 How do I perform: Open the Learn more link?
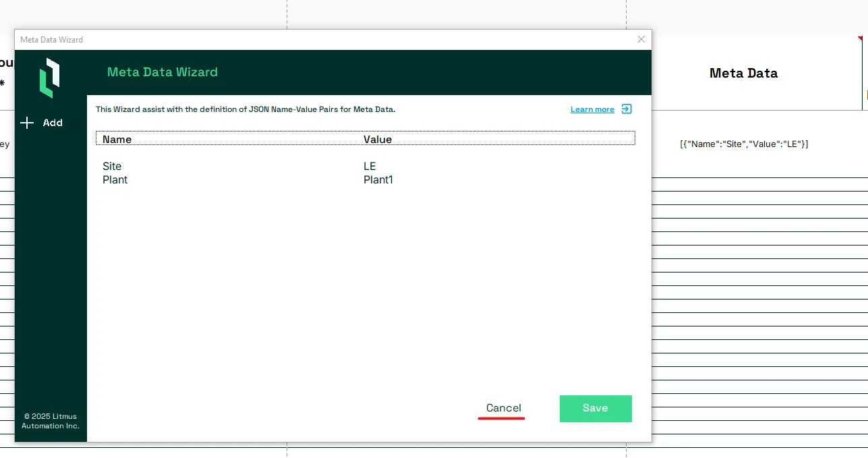(592, 109)
